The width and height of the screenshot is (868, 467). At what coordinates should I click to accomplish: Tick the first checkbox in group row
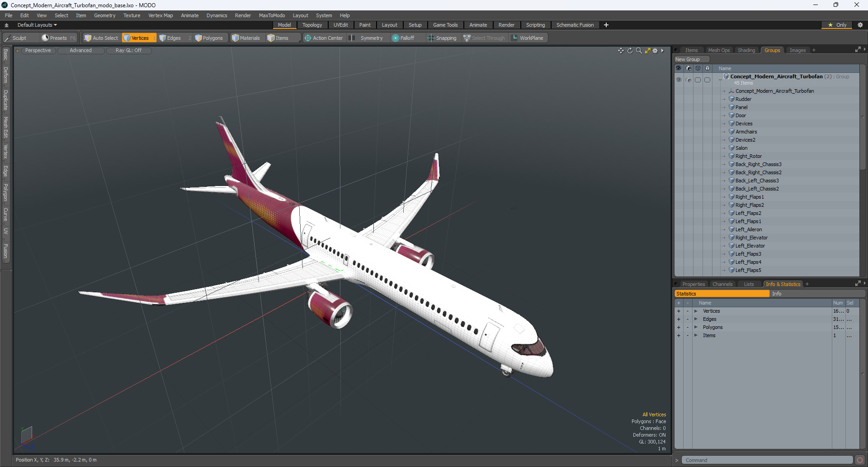pos(698,80)
